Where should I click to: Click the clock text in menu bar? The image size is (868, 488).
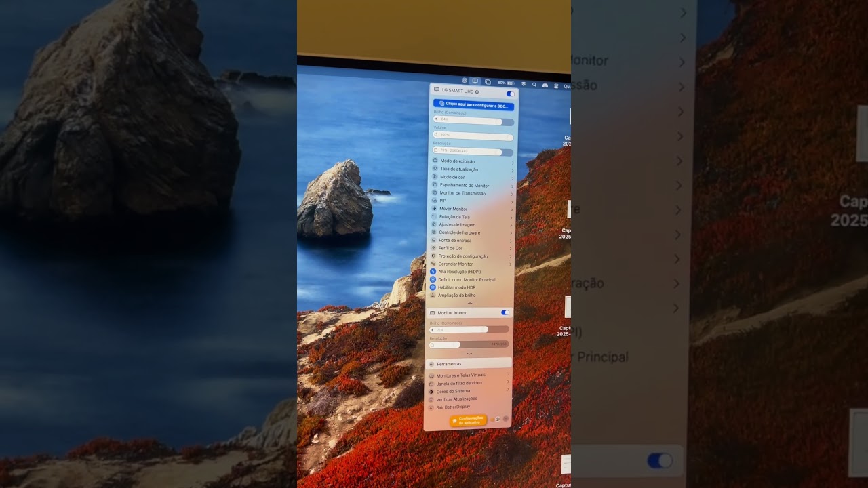(567, 87)
